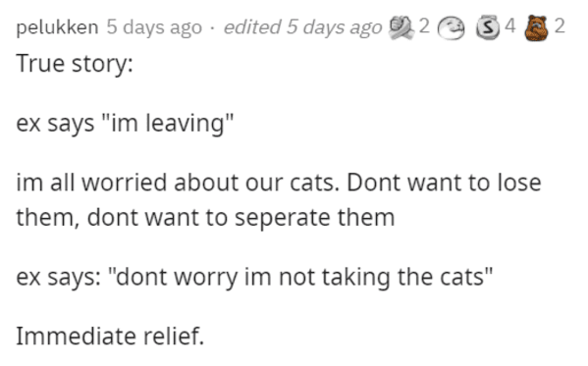
Task: Click the Wholesome seal award icon
Action: coord(452,28)
